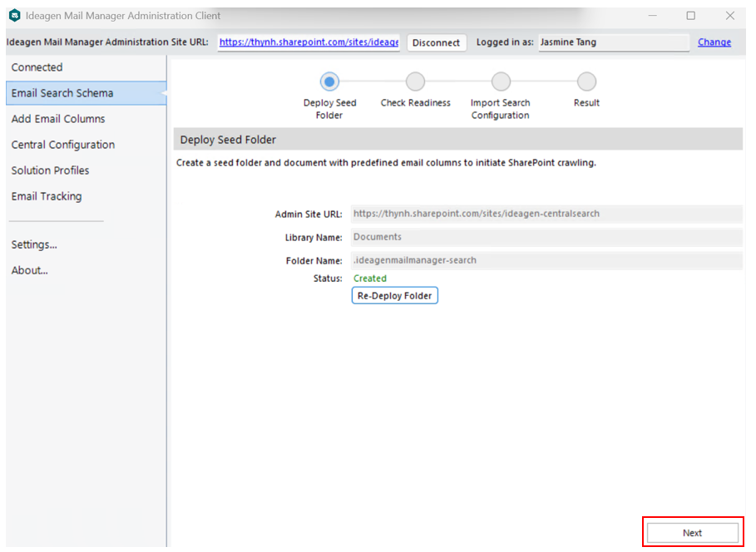Select the Import Search Configuration step circle
Screen dimensions: 756x552
click(501, 81)
